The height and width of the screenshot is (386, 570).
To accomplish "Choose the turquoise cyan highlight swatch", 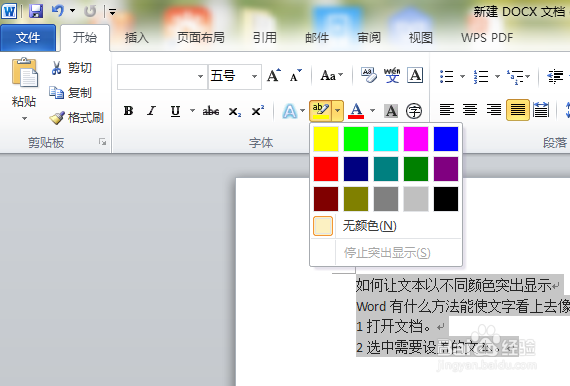I will pyautogui.click(x=386, y=139).
